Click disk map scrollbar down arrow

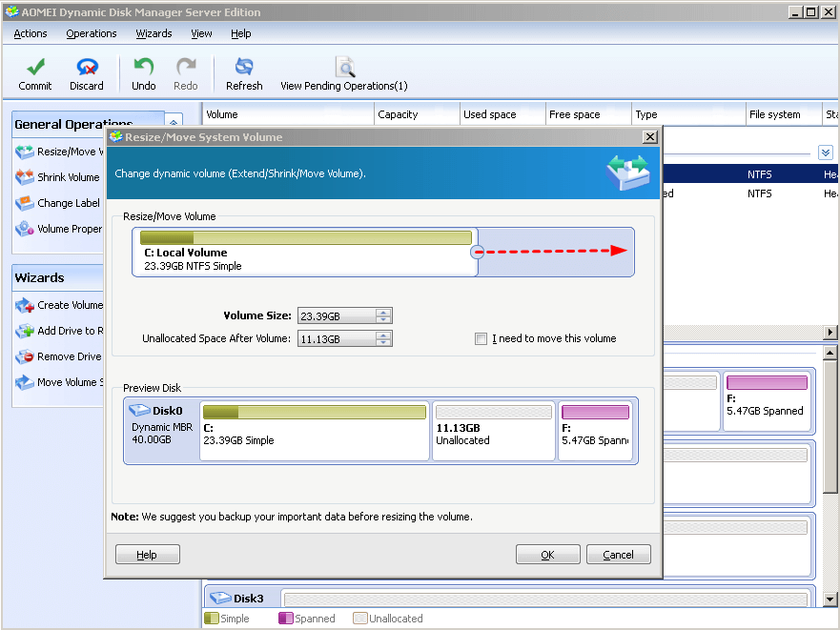830,600
